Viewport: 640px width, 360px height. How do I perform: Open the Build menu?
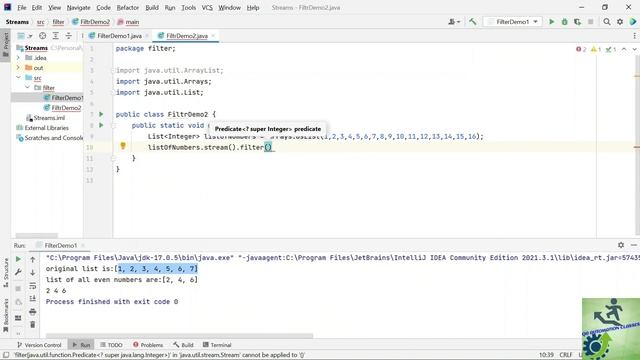[152, 7]
